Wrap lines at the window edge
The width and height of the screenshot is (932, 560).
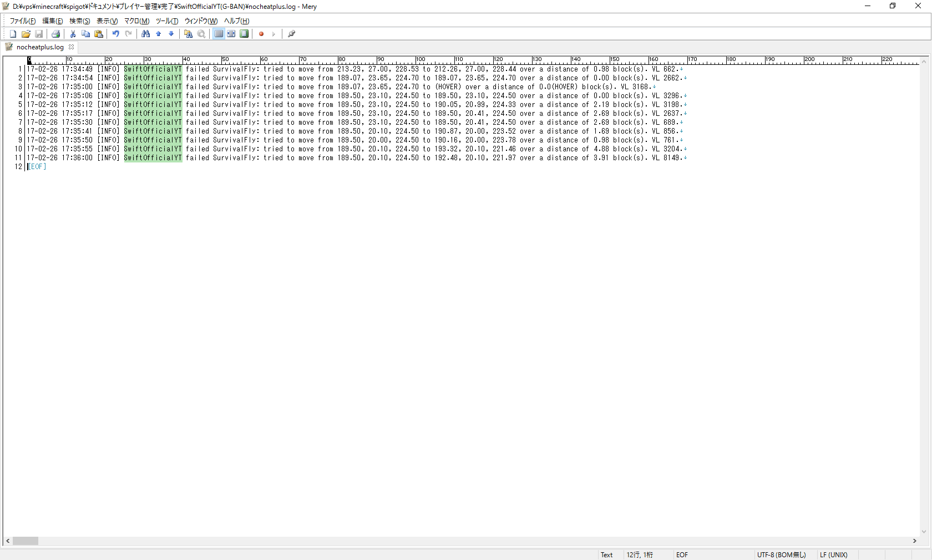click(244, 34)
